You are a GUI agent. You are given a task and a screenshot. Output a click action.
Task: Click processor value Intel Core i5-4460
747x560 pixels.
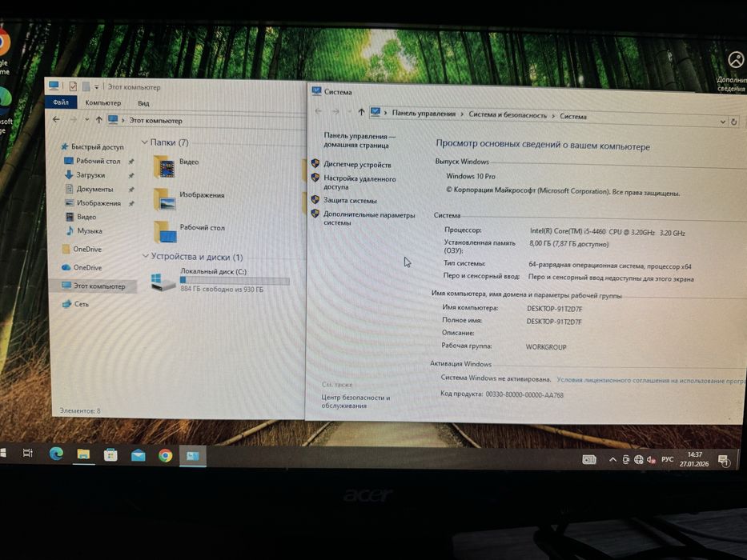click(x=608, y=232)
